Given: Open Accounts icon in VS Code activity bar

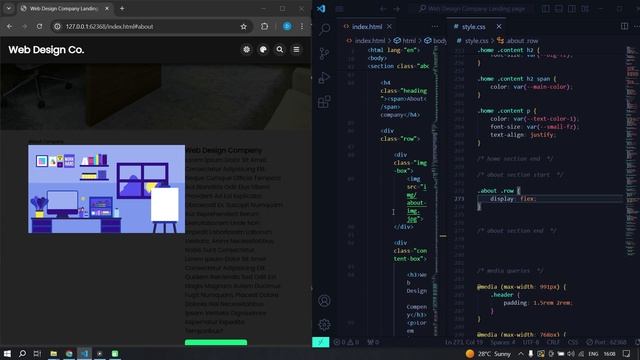Looking at the screenshot, I should [x=324, y=301].
